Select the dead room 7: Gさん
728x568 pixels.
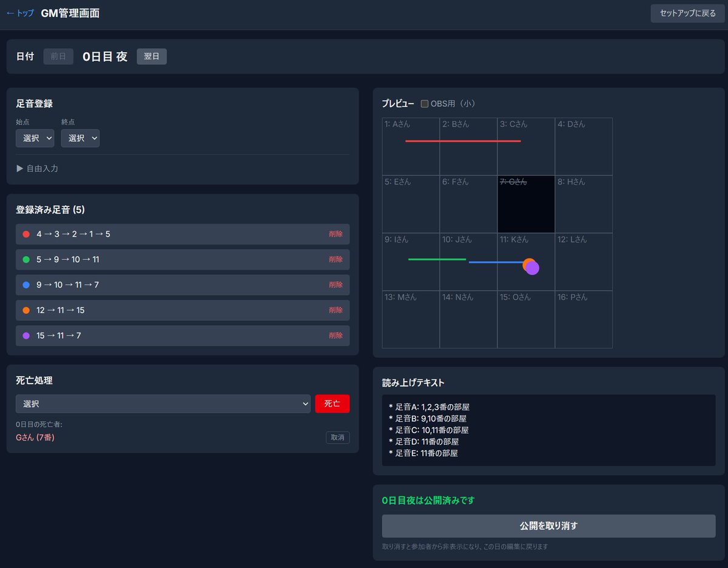tap(526, 204)
